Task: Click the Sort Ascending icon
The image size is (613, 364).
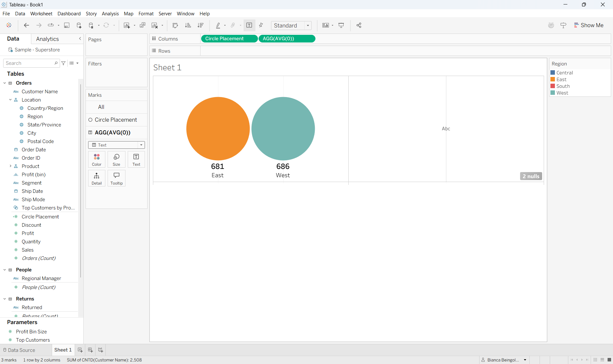Action: coord(188,25)
